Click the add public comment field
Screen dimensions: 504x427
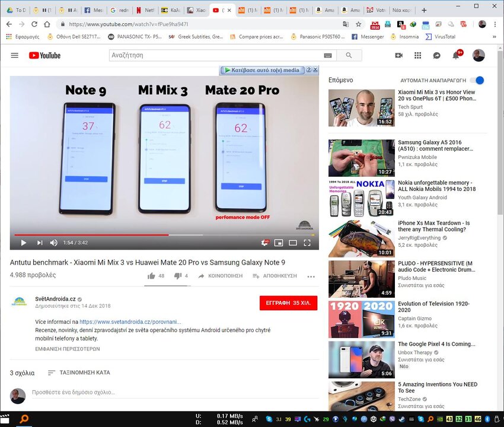(175, 393)
